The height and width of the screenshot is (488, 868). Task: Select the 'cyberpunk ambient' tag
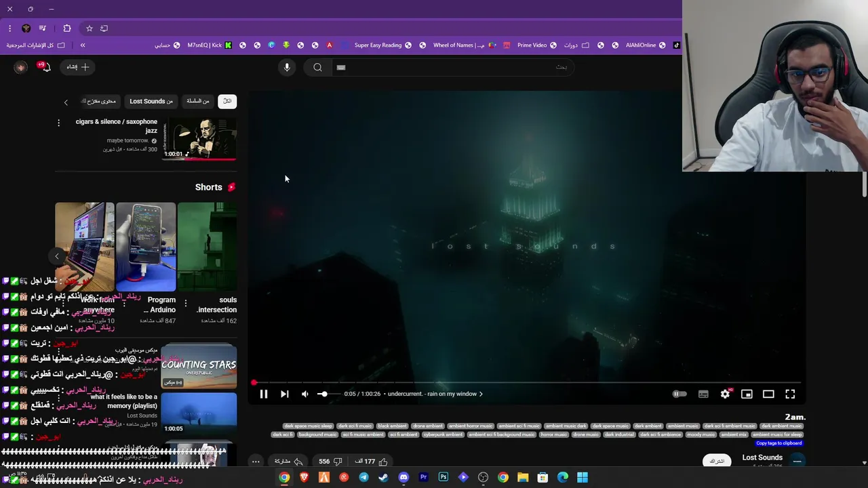coord(443,434)
